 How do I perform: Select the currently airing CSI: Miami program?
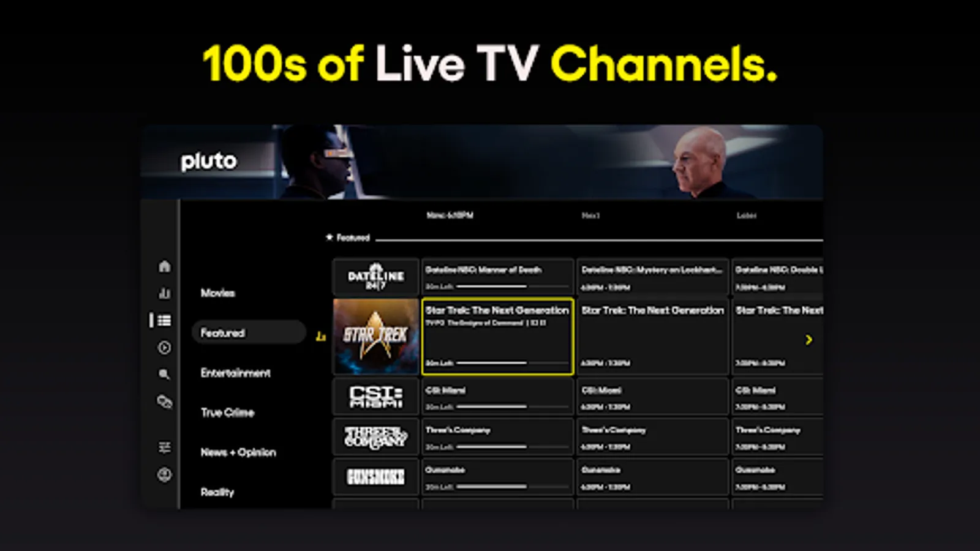(x=497, y=397)
